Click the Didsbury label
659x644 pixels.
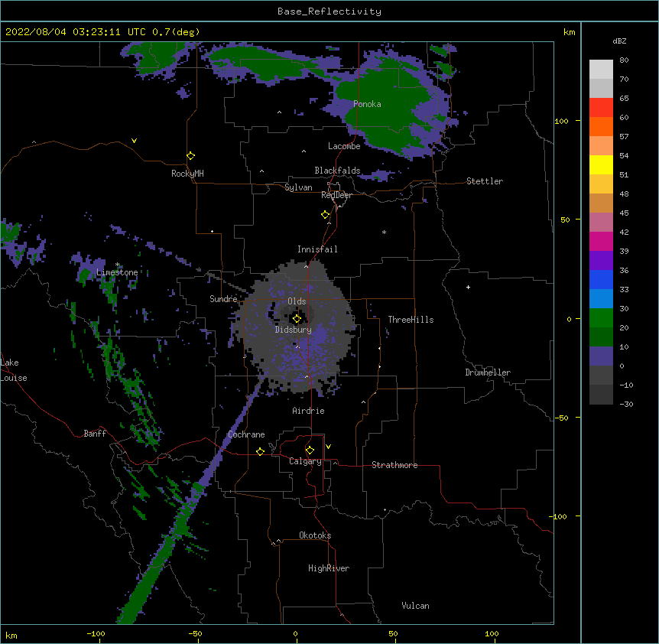(x=294, y=330)
